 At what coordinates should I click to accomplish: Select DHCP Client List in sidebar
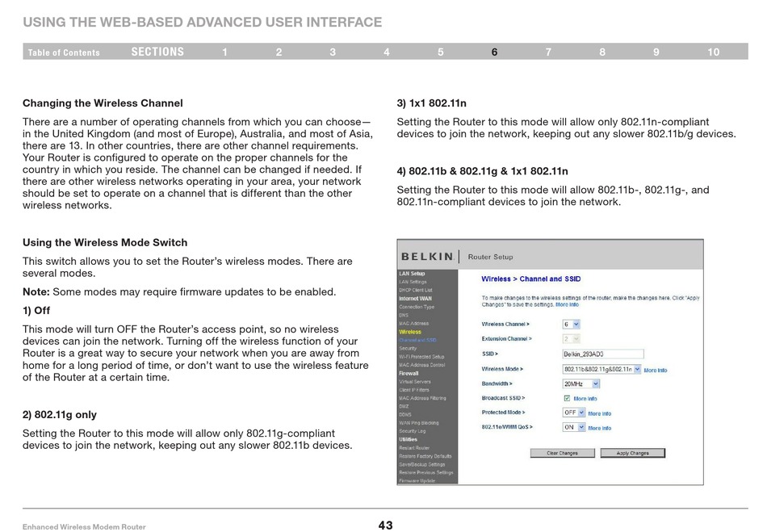click(x=416, y=290)
